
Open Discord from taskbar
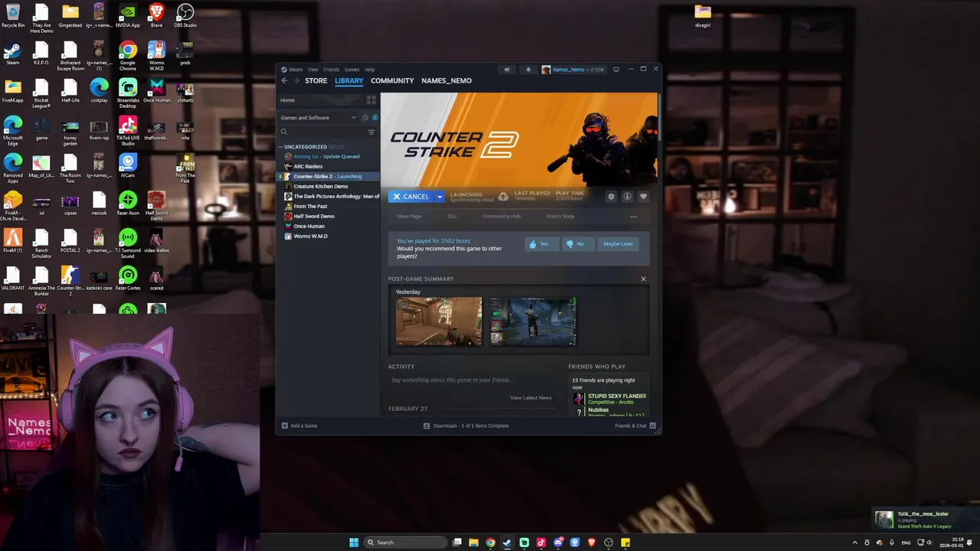coord(558,543)
